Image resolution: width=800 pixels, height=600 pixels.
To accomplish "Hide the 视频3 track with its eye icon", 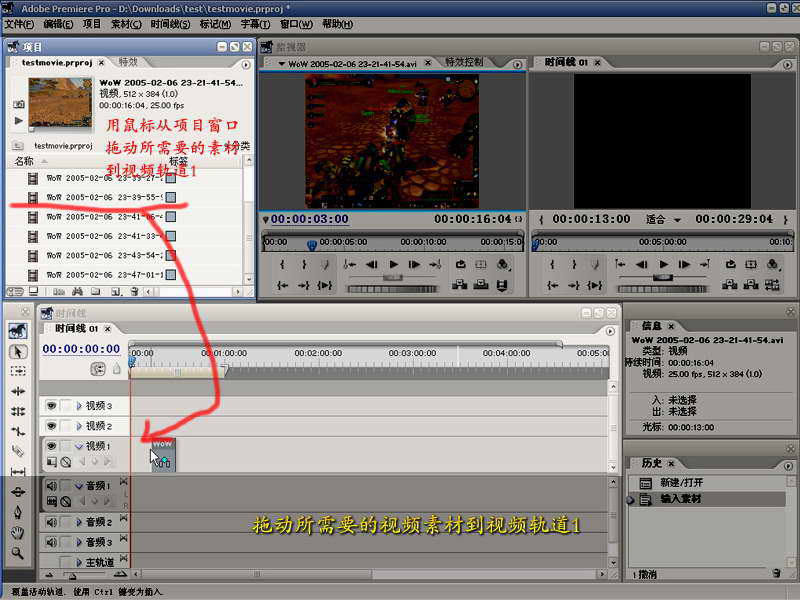I will (x=51, y=406).
